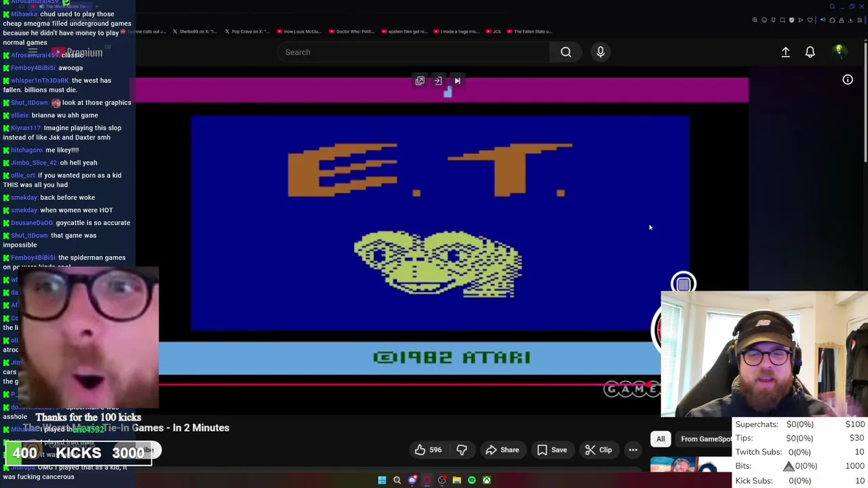Switch to the 'How Louis McClu...' tab

[298, 31]
